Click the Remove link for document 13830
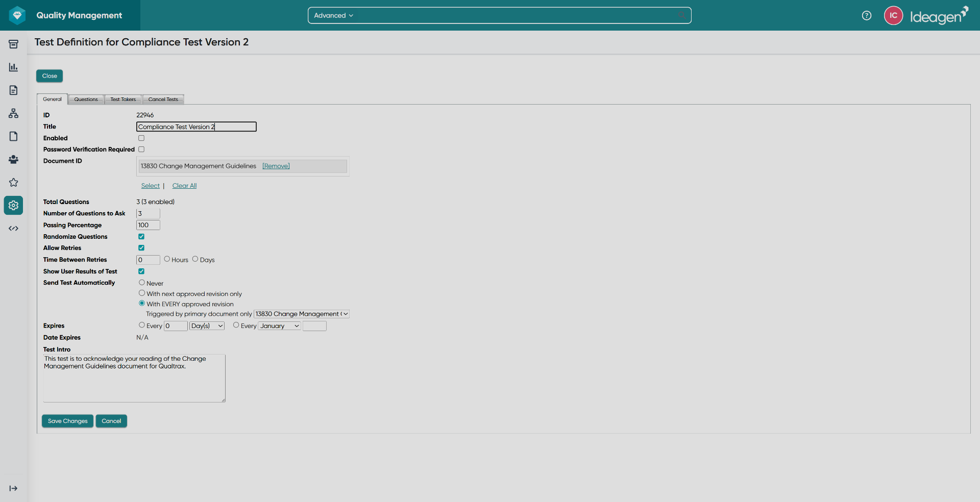This screenshot has height=502, width=980. click(x=276, y=166)
